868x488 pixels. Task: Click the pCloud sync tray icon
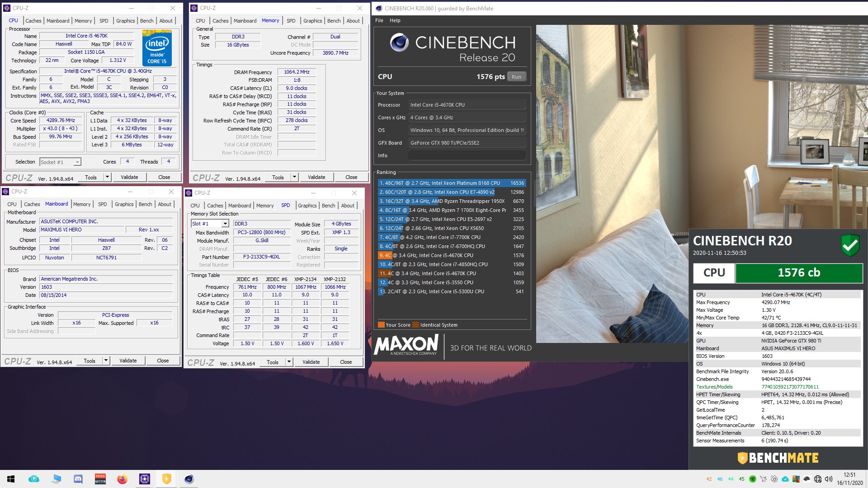[x=785, y=479]
